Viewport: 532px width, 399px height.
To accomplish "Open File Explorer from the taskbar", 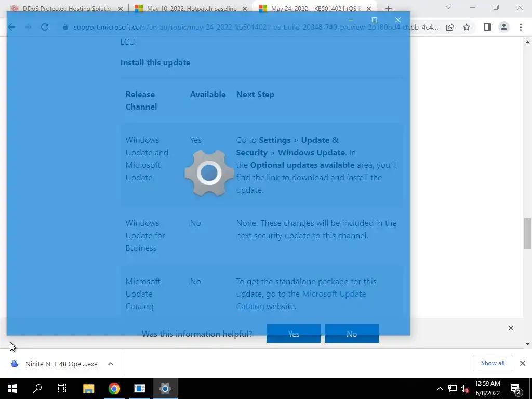I will (x=88, y=389).
